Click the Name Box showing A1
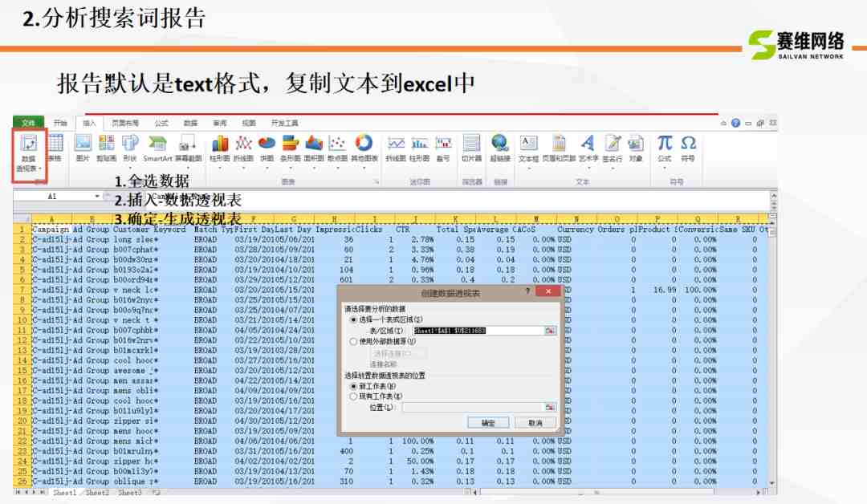Screen dimensions: 867x504 point(52,196)
